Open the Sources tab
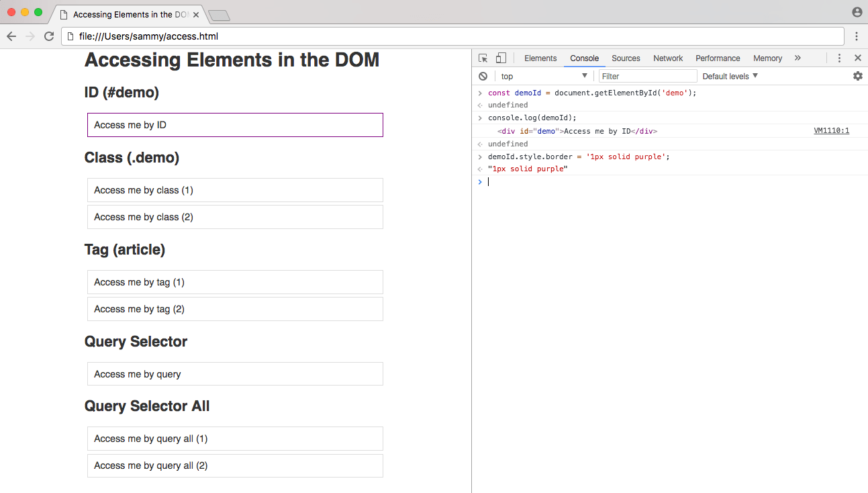 (626, 58)
